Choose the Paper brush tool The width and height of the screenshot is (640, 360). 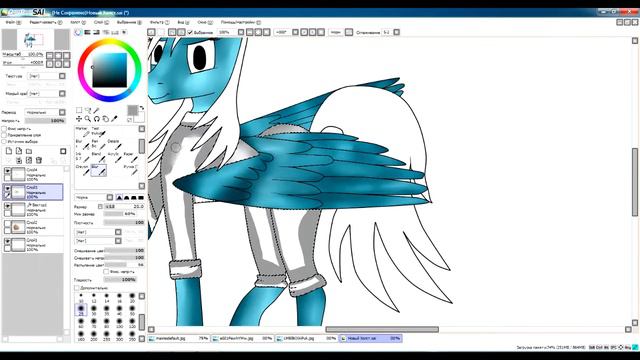(130, 157)
